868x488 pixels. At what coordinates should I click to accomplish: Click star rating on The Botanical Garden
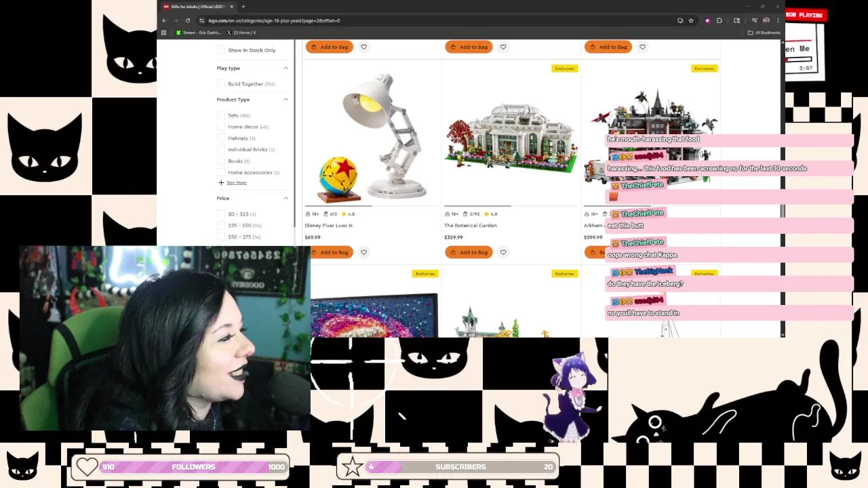pos(490,214)
